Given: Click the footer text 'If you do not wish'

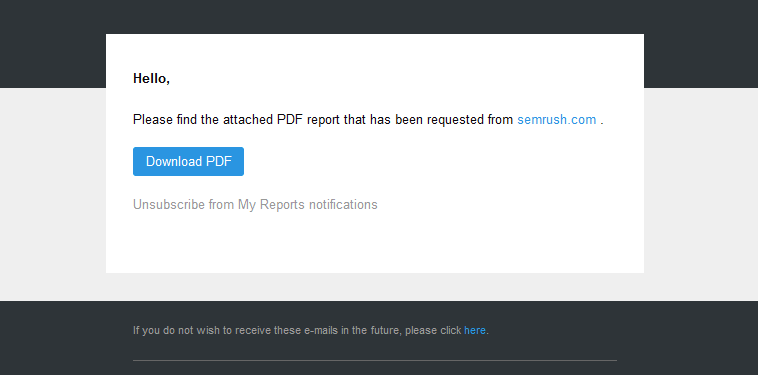Looking at the screenshot, I should point(171,331).
